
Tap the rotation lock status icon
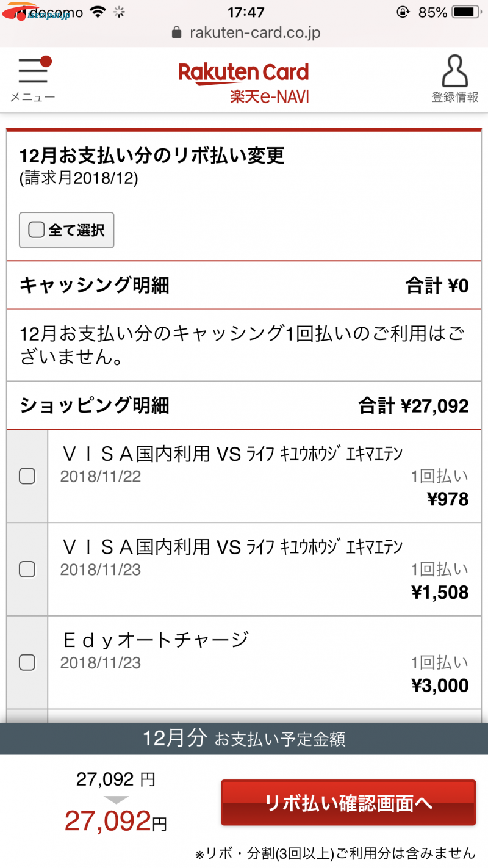pos(403,12)
